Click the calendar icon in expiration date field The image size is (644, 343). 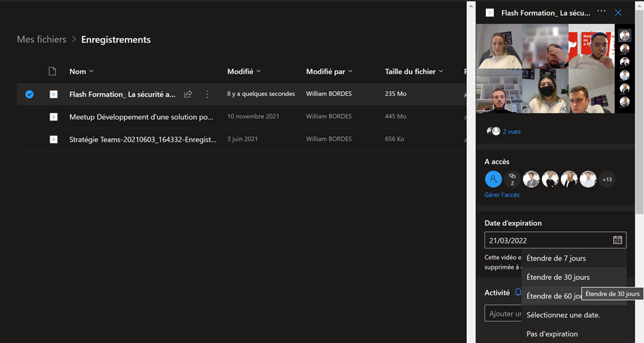(x=617, y=240)
